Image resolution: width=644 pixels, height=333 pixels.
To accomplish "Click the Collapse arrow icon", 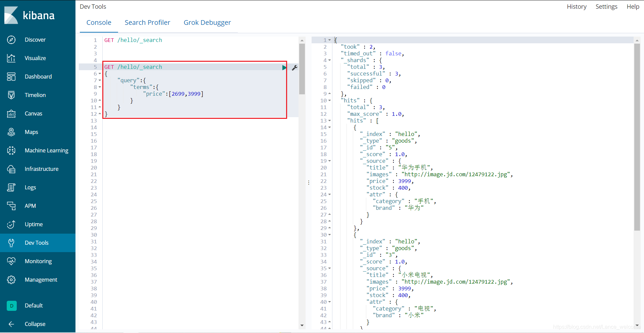I will pos(11,324).
